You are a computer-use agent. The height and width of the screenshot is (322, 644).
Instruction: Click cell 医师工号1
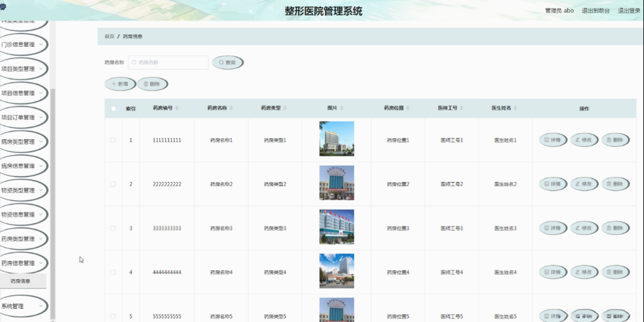tap(452, 140)
